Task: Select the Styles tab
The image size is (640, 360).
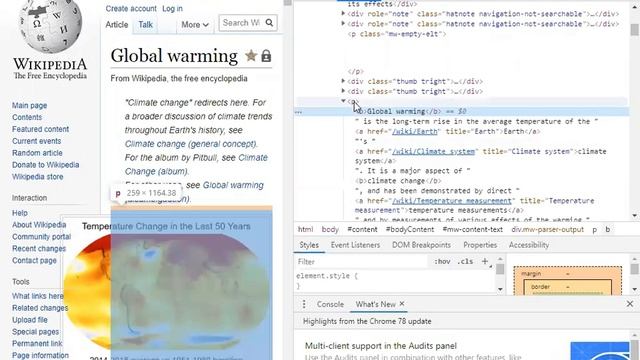Action: click(309, 245)
